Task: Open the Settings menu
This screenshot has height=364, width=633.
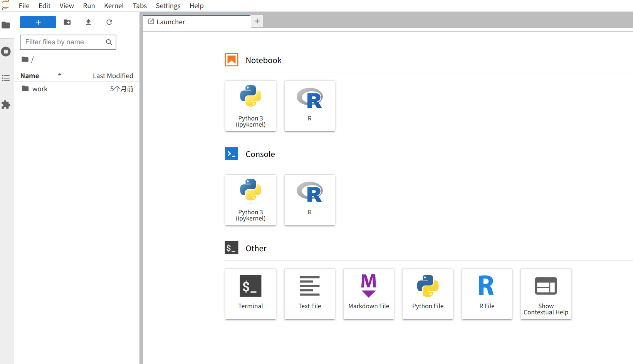Action: [168, 6]
